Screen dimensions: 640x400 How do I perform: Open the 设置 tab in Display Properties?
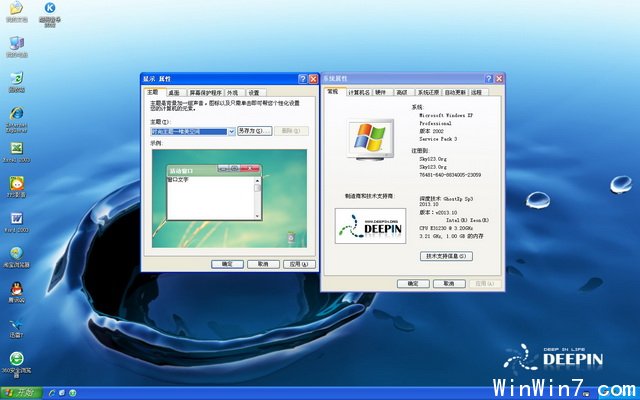(x=255, y=93)
